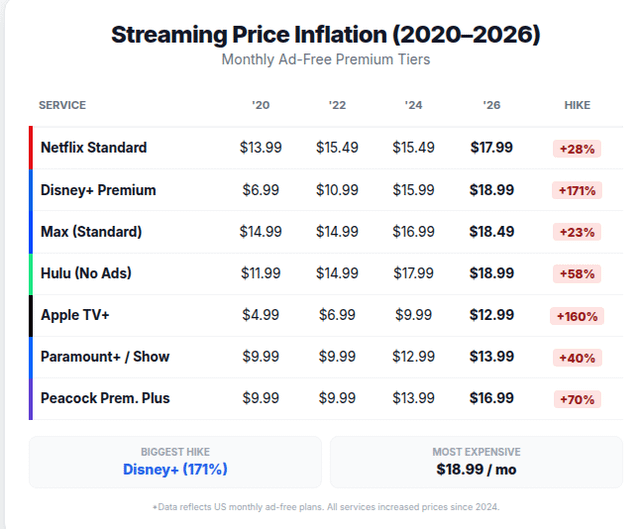Click the '20 column header
Viewport: 640px width, 529px height.
(x=261, y=105)
